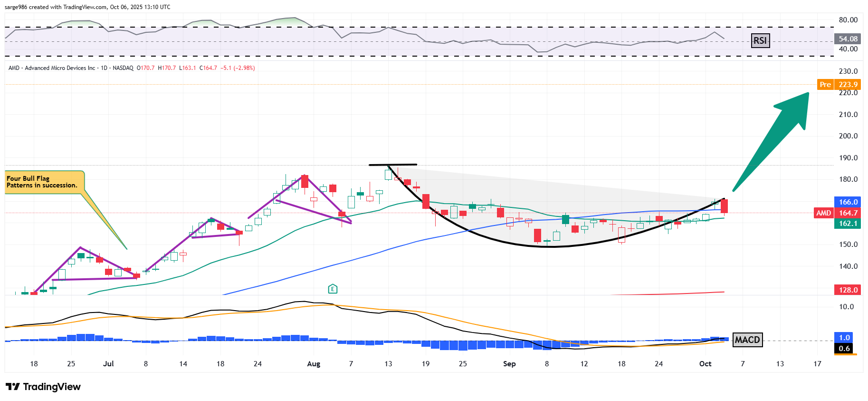Click the green 162.1 moving average label
This screenshot has width=868, height=401.
848,224
